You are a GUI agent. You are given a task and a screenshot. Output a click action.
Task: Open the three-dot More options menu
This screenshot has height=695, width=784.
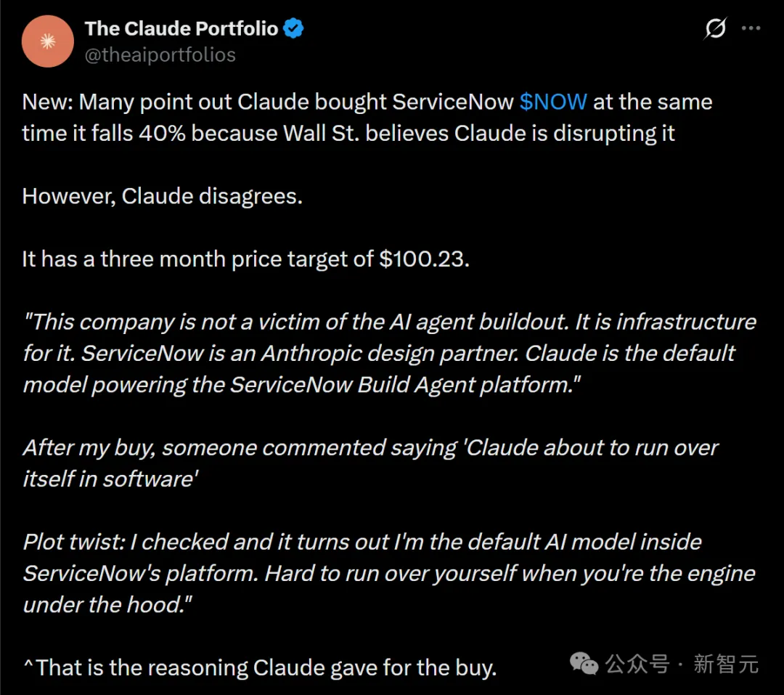pos(751,29)
